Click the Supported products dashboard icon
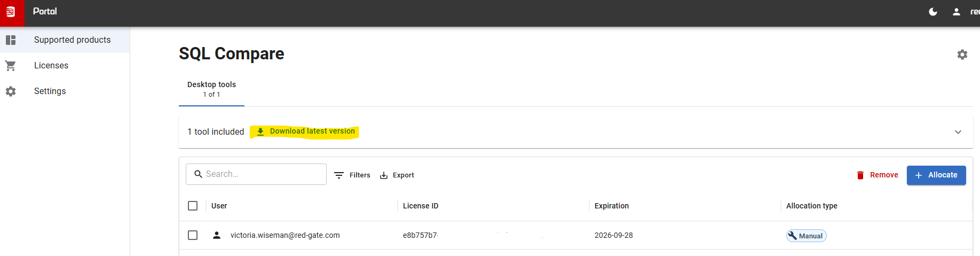 pos(11,40)
